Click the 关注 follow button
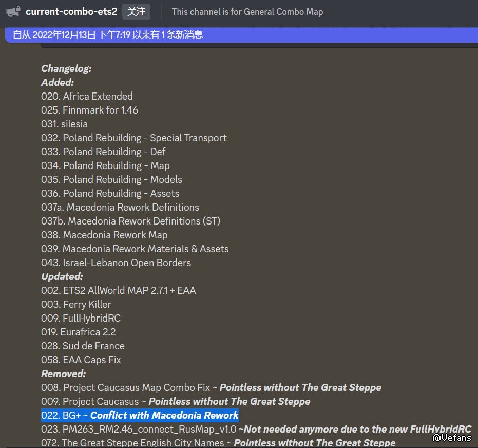This screenshot has height=448, width=478. tap(136, 12)
